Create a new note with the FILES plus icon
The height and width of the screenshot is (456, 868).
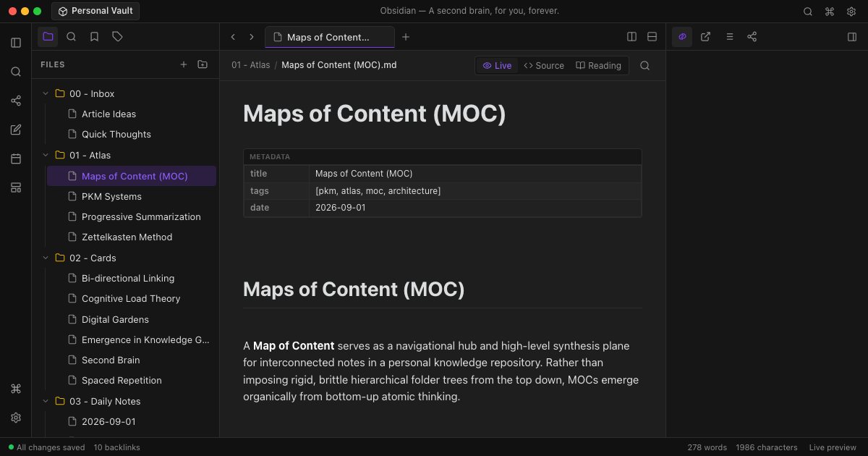click(x=184, y=64)
